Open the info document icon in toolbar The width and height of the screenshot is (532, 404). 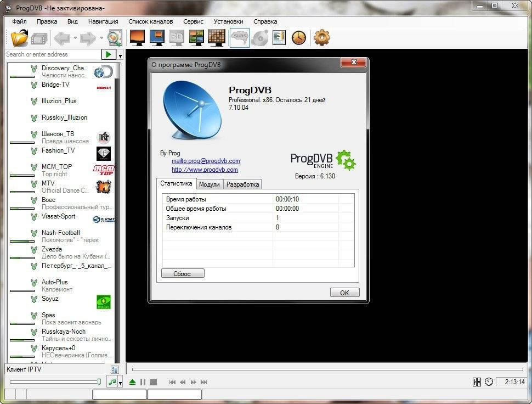point(279,38)
